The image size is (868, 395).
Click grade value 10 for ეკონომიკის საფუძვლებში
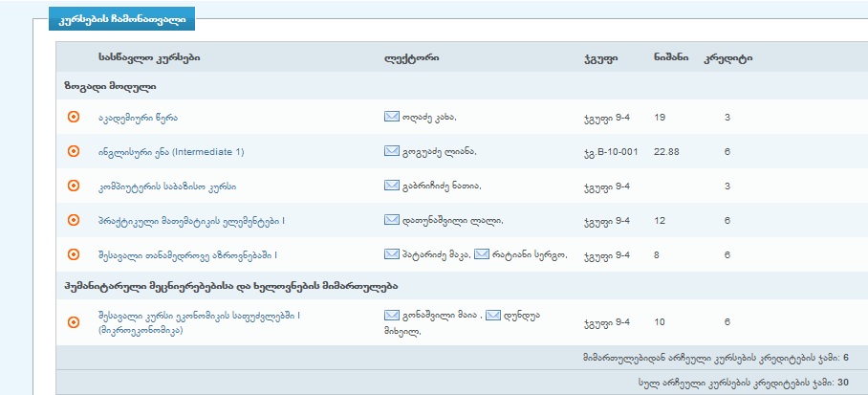[x=660, y=322]
